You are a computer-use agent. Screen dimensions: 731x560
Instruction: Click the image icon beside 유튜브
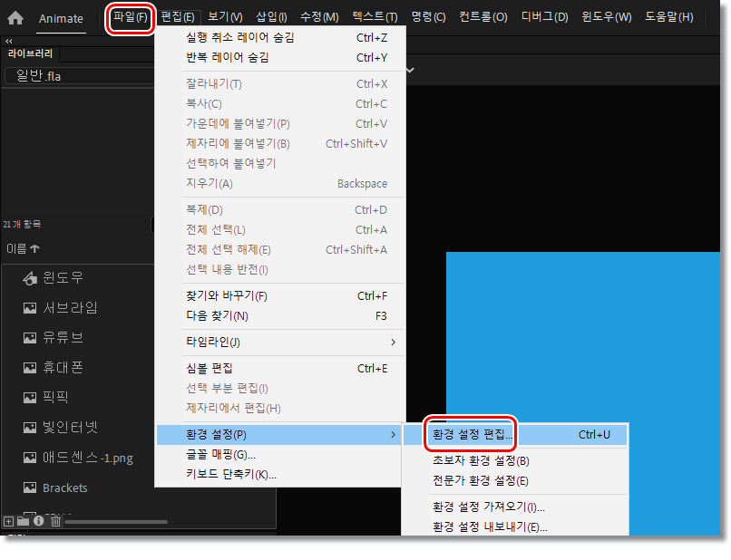(x=30, y=338)
